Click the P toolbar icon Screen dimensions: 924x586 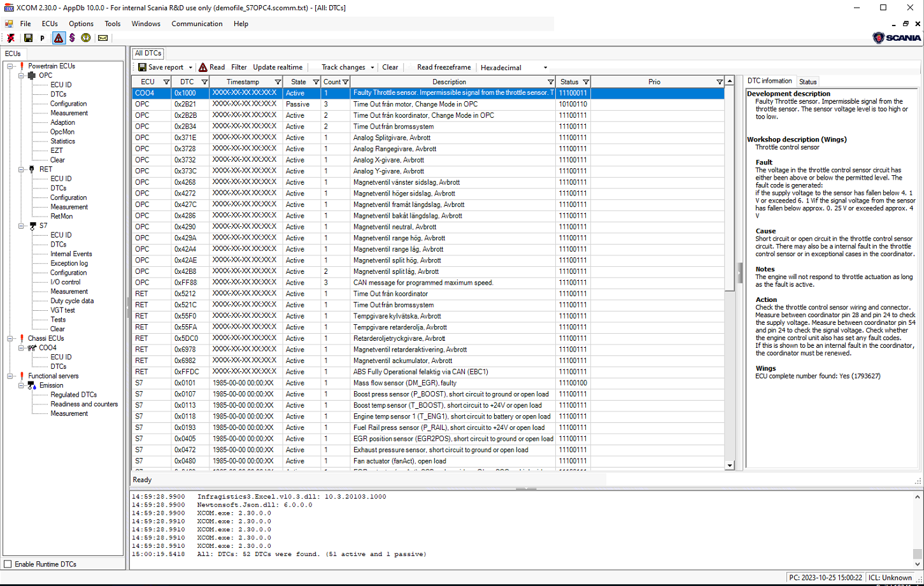(42, 38)
